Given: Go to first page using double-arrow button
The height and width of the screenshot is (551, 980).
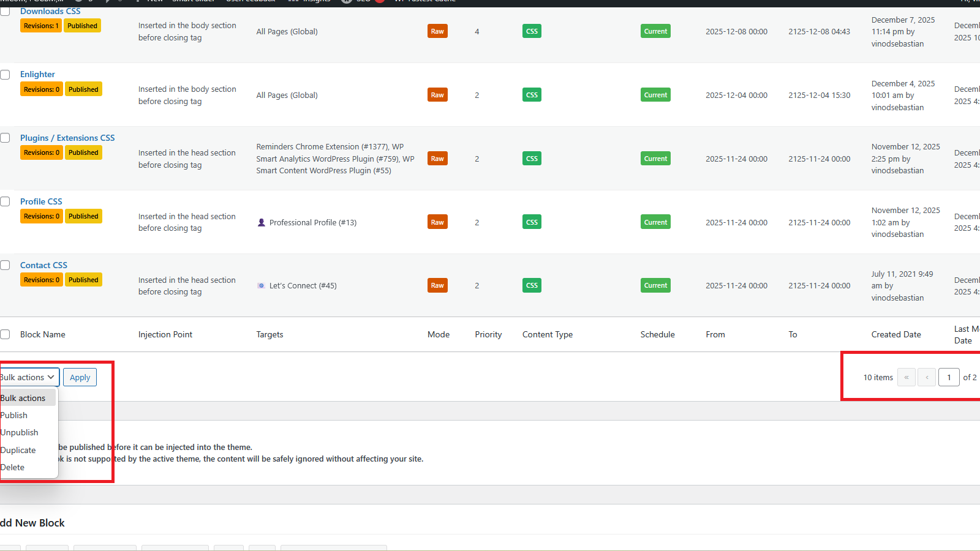Looking at the screenshot, I should pos(906,377).
